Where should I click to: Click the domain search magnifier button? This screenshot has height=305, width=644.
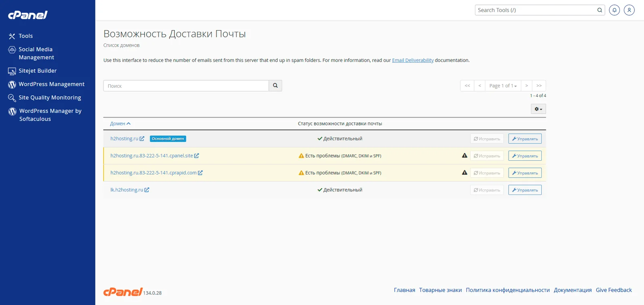(275, 86)
